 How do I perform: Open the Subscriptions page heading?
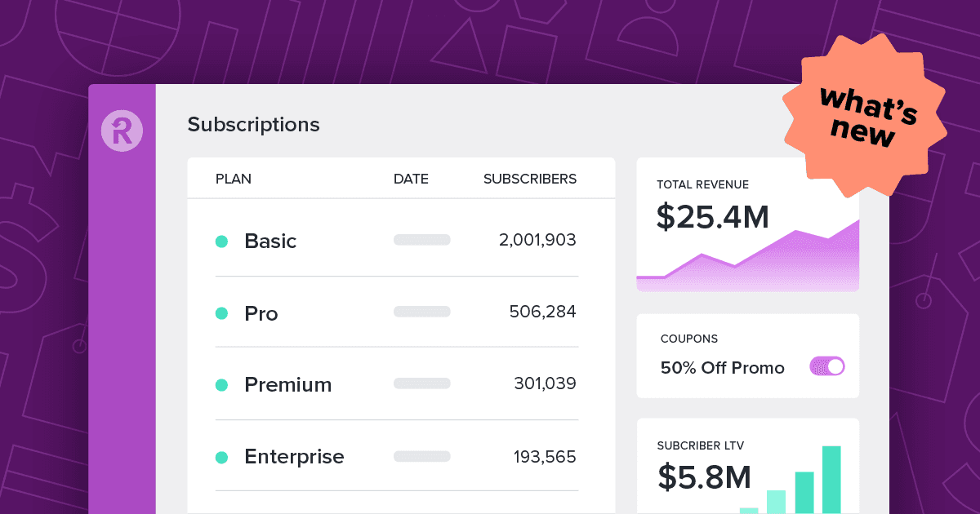point(254,125)
